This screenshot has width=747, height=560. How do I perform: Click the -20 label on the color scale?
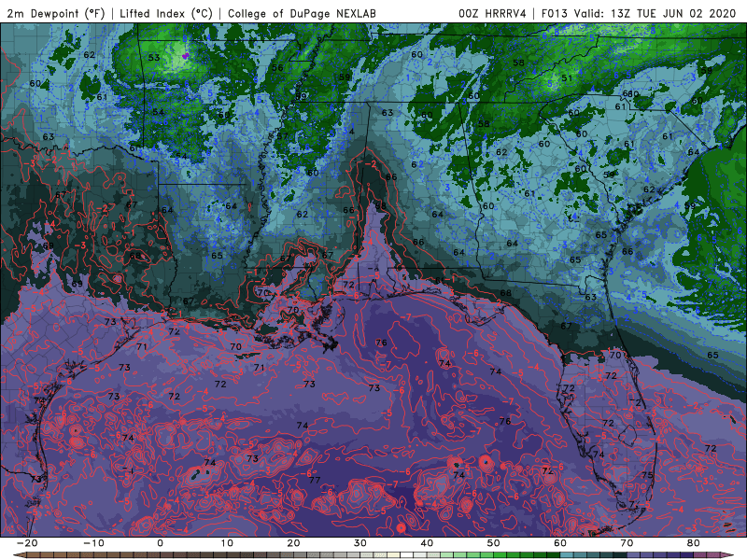[x=27, y=543]
